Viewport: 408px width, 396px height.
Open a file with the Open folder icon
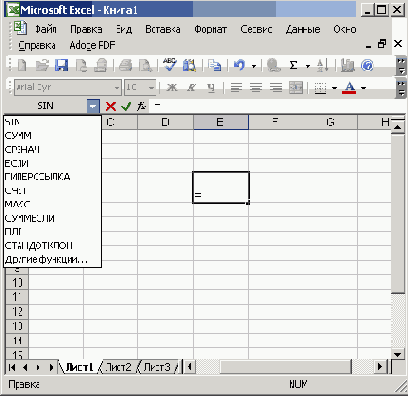tap(42, 65)
